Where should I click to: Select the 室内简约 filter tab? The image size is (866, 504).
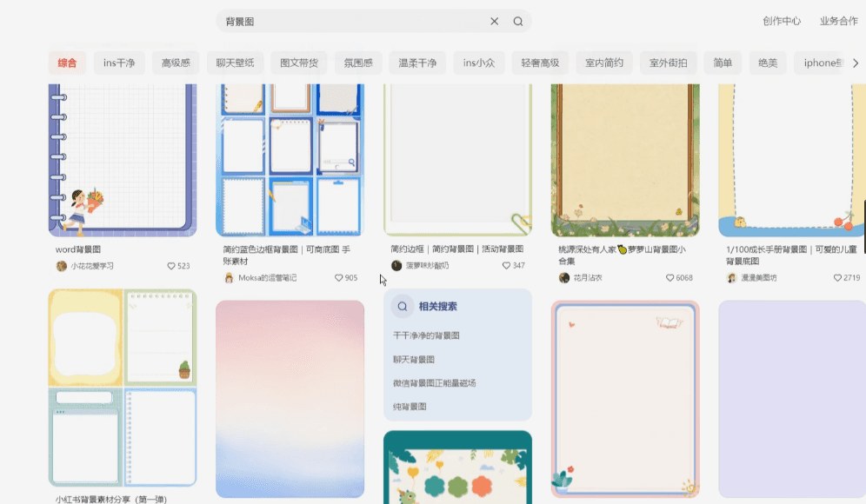(604, 63)
